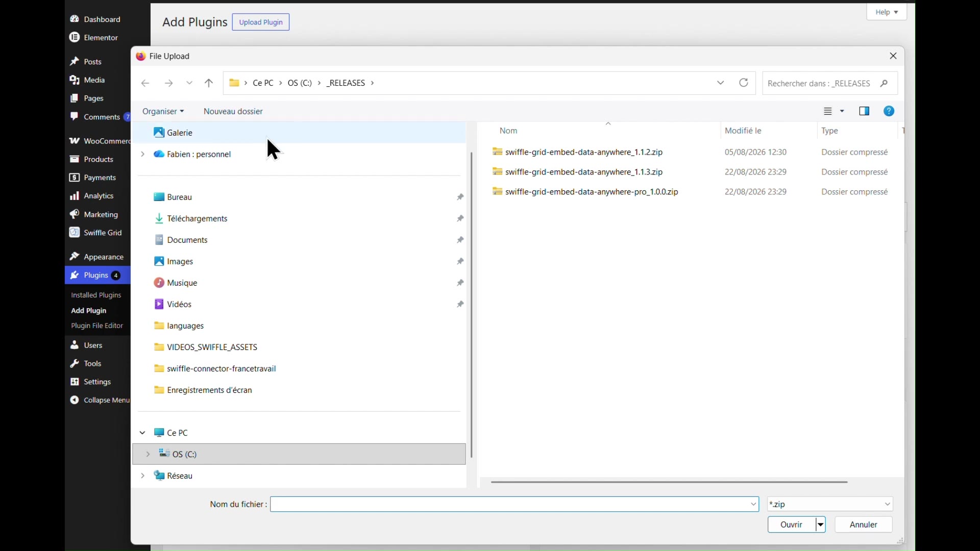Toggle the preview pane icon
The height and width of the screenshot is (551, 980).
(864, 111)
